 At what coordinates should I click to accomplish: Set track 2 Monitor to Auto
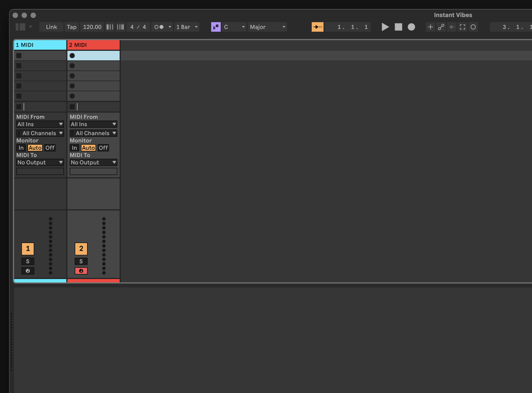(x=89, y=148)
